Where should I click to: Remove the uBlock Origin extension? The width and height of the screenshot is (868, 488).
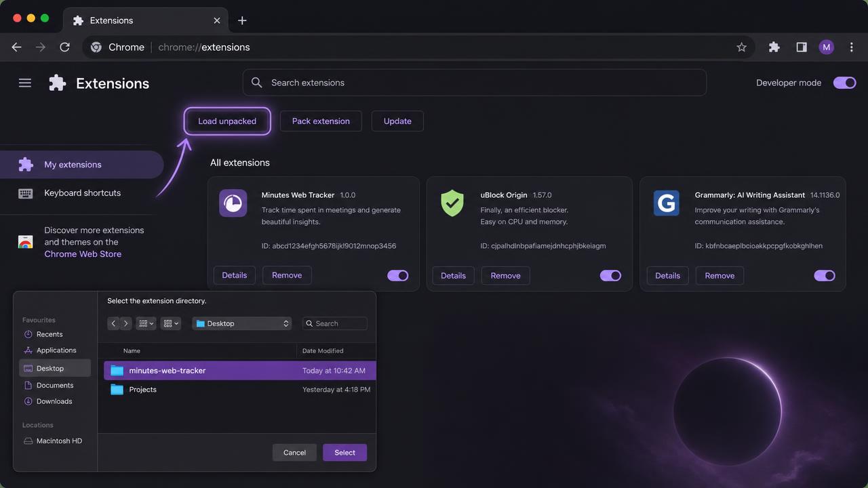pos(506,276)
